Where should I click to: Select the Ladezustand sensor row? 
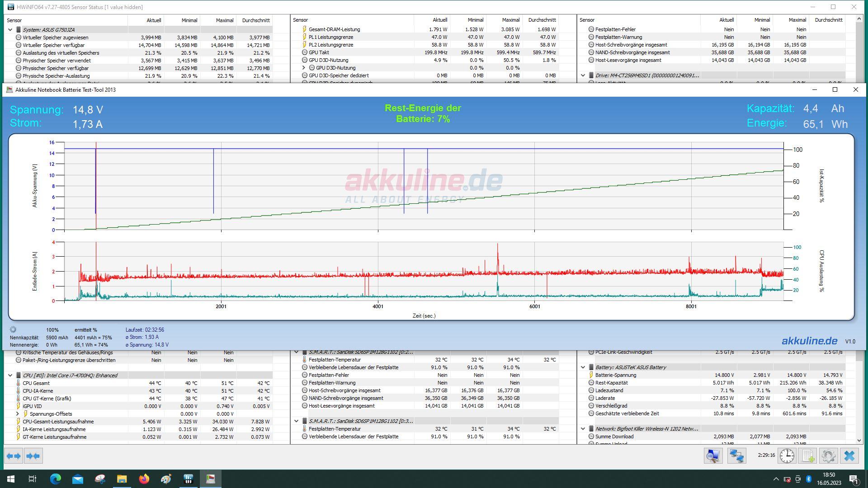click(609, 390)
